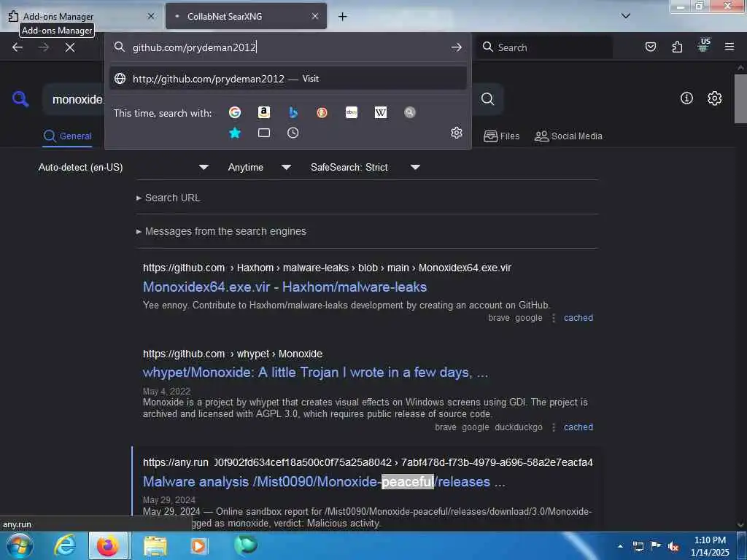This screenshot has width=747, height=560.
Task: Open the SafeSearch: Strict dropdown
Action: pos(365,167)
